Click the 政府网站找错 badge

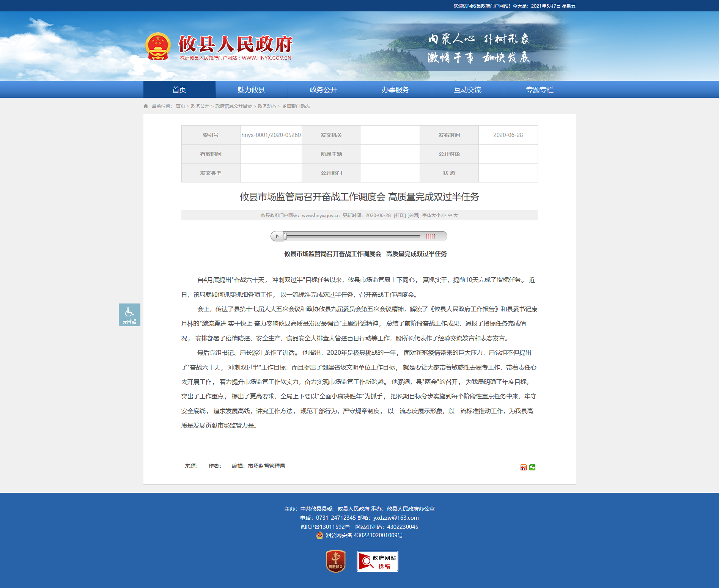pos(377,561)
